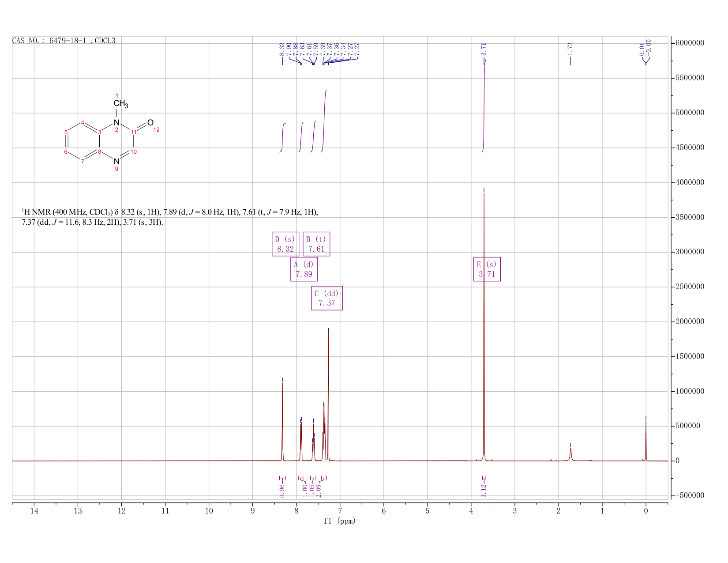Select the E (s) 3.71 multiplet box
Image resolution: width=728 pixels, height=563 pixels.
[487, 269]
